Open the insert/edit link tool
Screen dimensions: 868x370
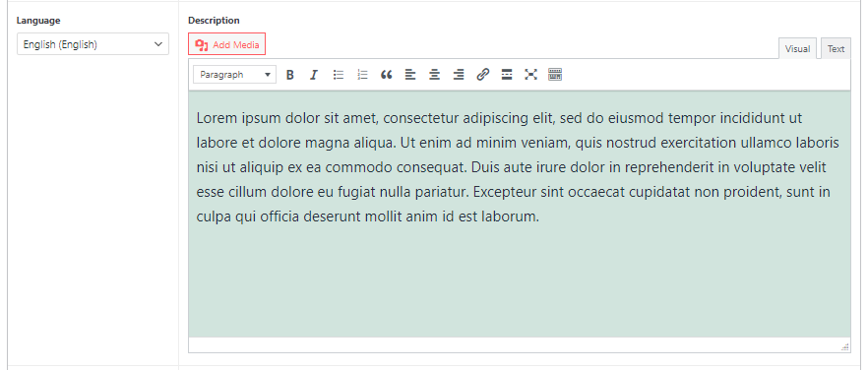point(482,75)
